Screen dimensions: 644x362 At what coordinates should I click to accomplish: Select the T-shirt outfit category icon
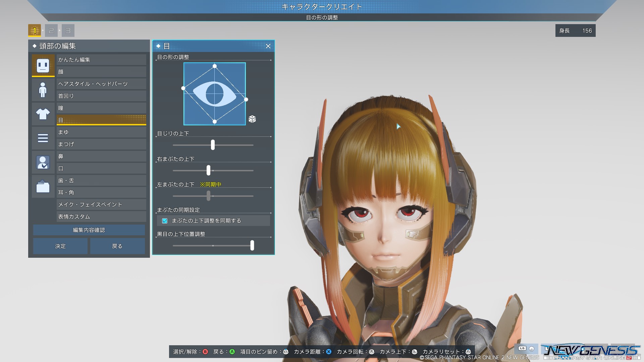(43, 114)
